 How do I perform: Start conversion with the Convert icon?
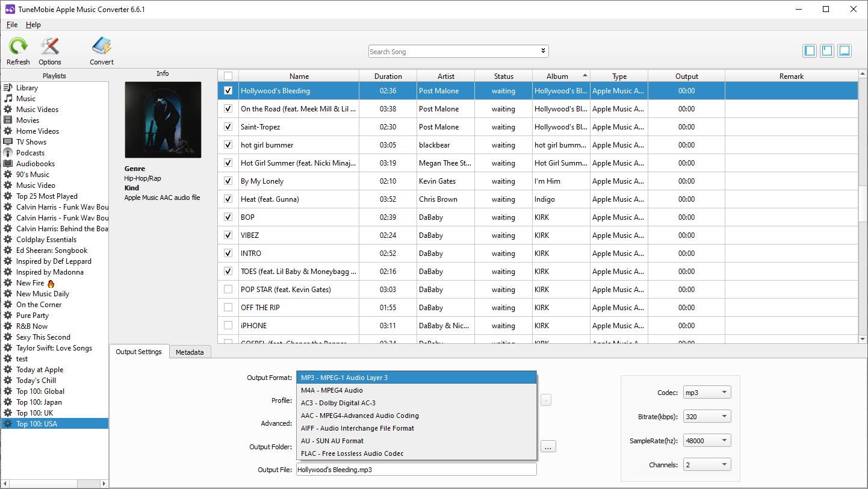(102, 47)
